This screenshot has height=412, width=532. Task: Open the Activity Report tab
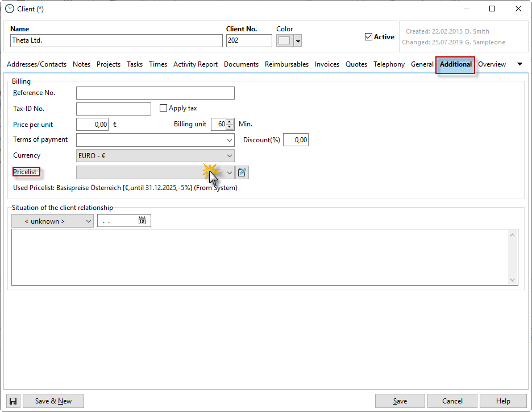196,64
